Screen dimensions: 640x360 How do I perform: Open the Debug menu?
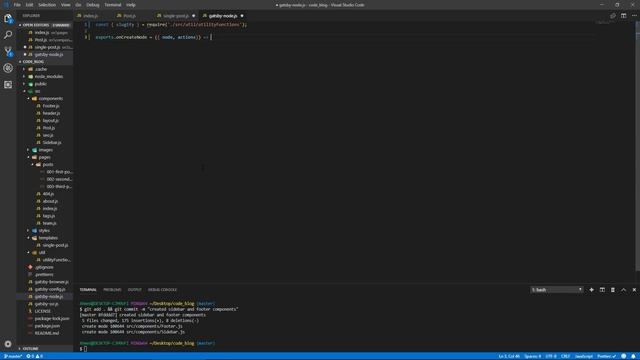pos(93,5)
